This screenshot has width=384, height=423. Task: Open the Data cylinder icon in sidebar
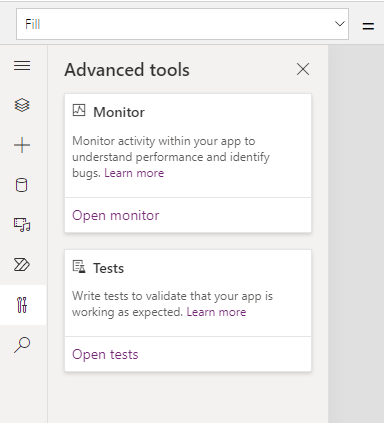pos(22,185)
